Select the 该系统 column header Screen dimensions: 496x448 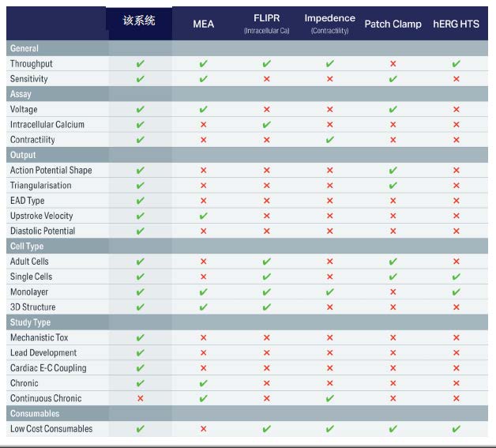click(140, 21)
